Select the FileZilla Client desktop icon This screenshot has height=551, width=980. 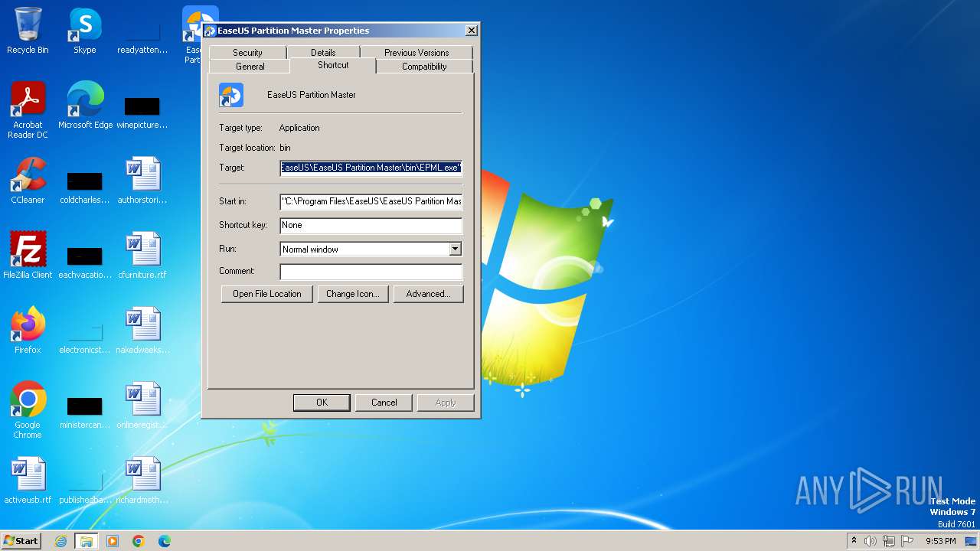(x=28, y=256)
